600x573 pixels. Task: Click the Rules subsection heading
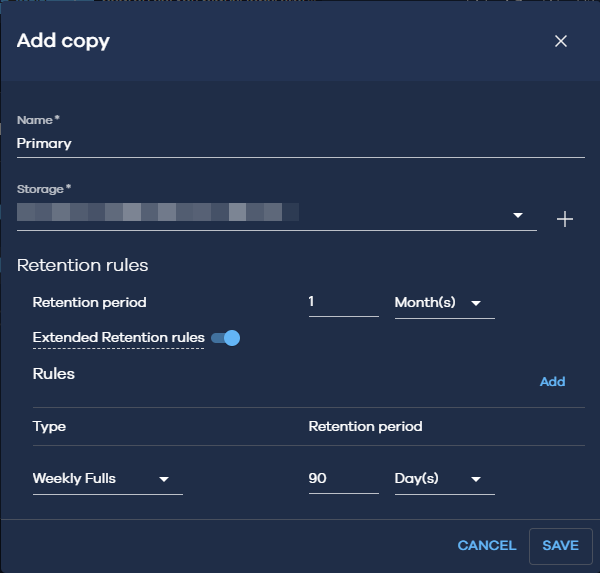pyautogui.click(x=54, y=374)
